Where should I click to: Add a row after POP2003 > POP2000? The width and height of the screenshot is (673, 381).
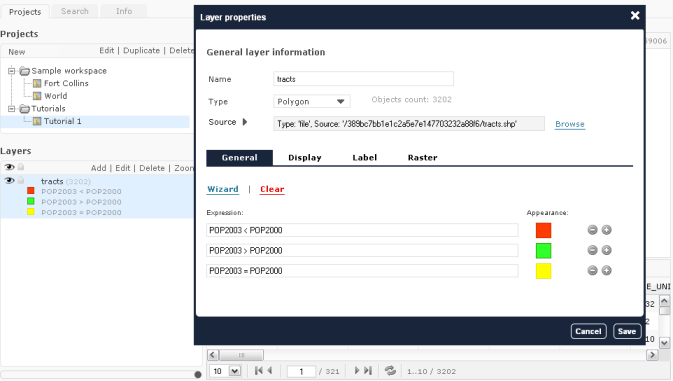[606, 250]
